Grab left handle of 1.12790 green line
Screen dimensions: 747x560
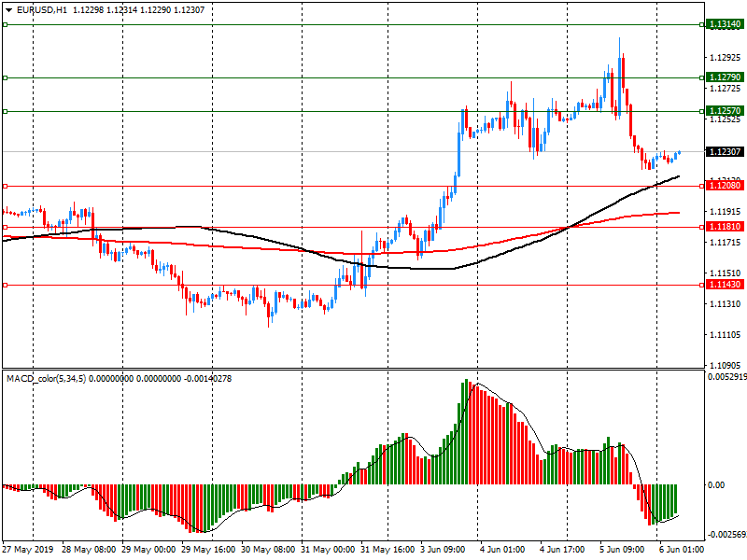(6, 77)
